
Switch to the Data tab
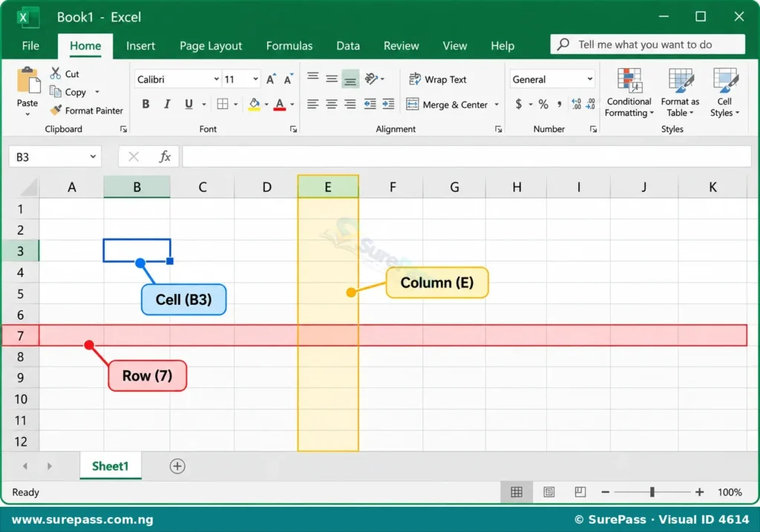tap(348, 45)
